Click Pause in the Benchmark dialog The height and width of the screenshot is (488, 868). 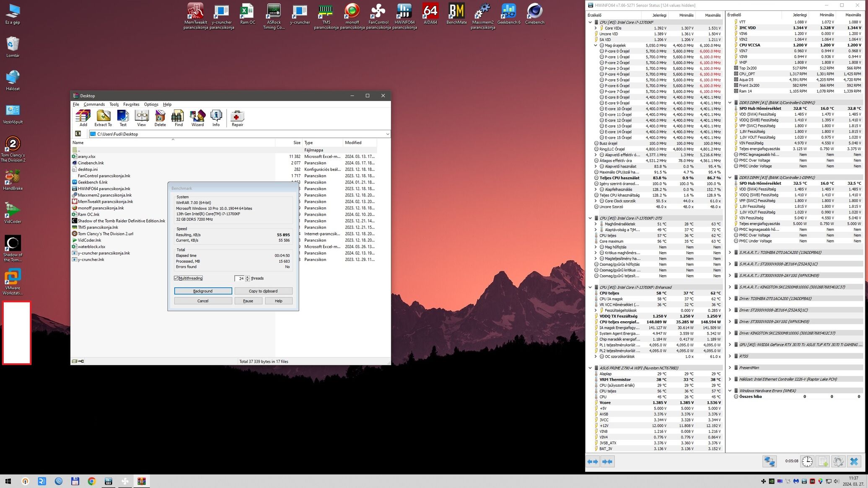point(248,301)
